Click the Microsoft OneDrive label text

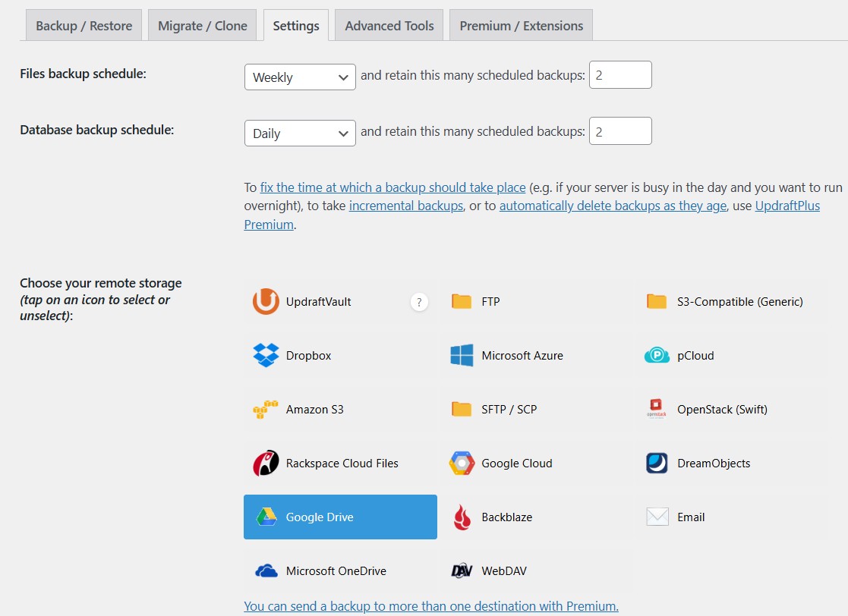(336, 570)
